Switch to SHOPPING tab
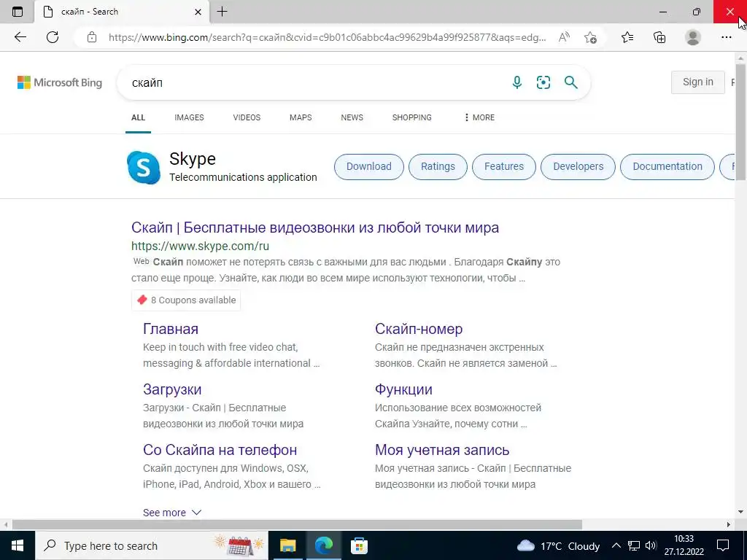Image resolution: width=747 pixels, height=560 pixels. click(412, 117)
